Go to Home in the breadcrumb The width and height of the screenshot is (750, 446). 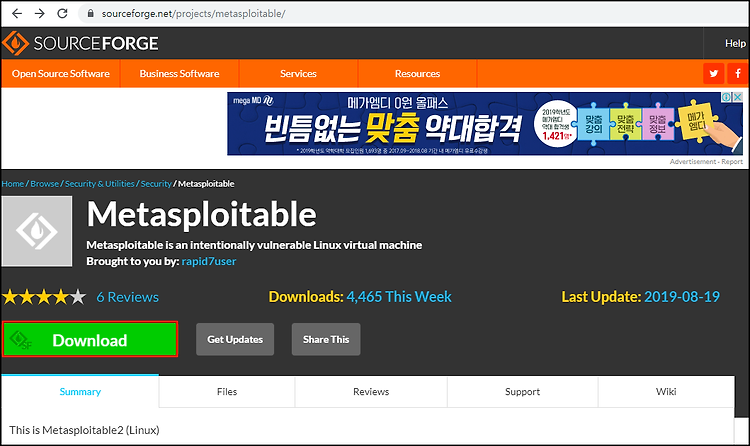pos(12,184)
